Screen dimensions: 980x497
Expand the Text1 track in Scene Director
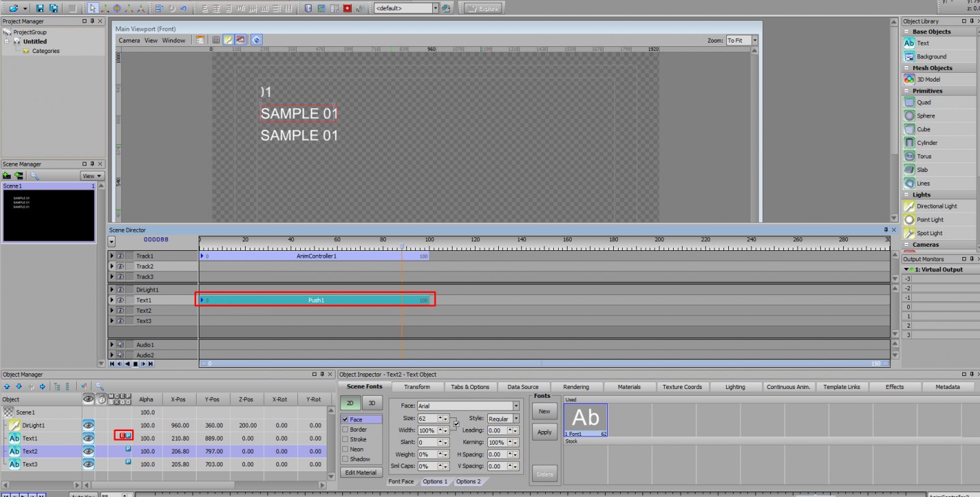point(112,300)
